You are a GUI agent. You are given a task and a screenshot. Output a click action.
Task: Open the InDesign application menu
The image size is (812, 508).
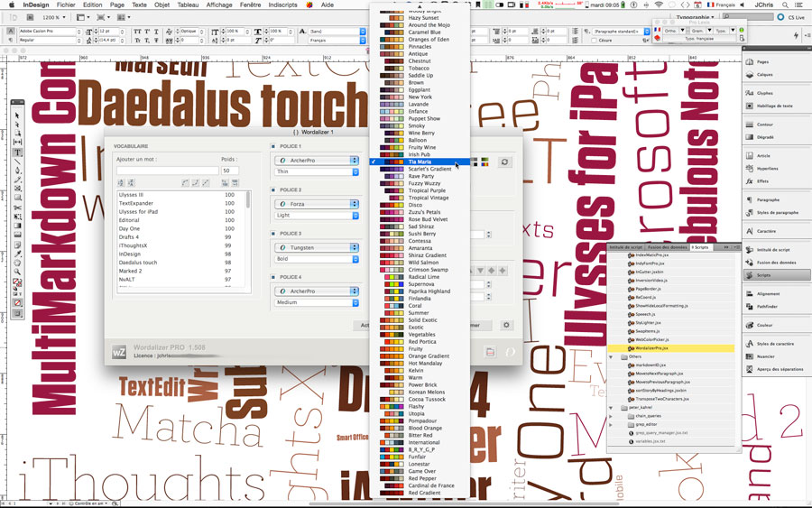[x=36, y=5]
